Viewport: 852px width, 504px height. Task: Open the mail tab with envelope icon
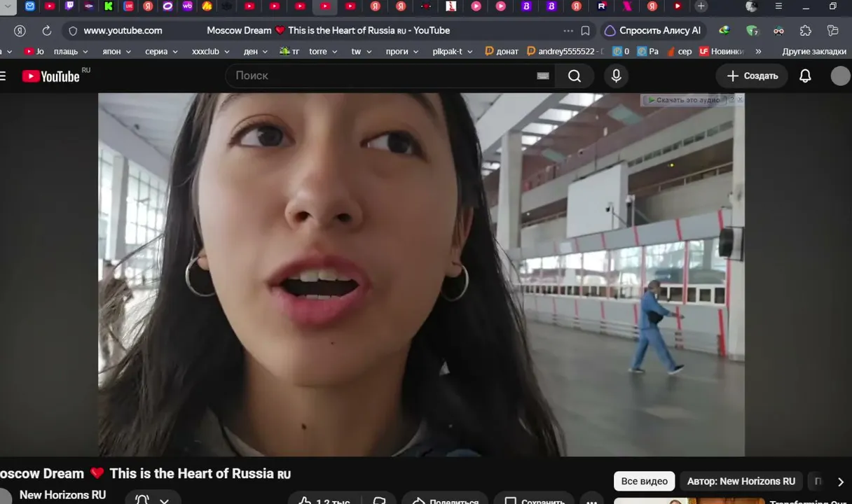29,6
